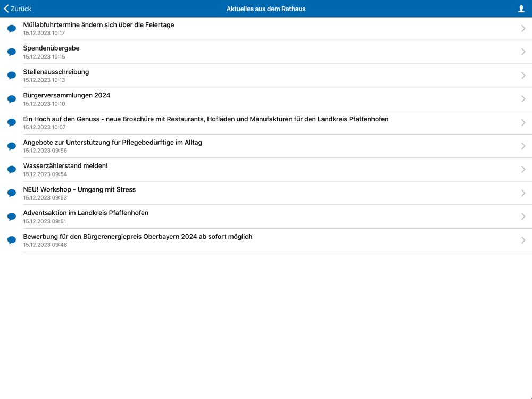Open chevron for Wasserzählerstand melden entry
The image size is (532, 399).
pyautogui.click(x=523, y=169)
